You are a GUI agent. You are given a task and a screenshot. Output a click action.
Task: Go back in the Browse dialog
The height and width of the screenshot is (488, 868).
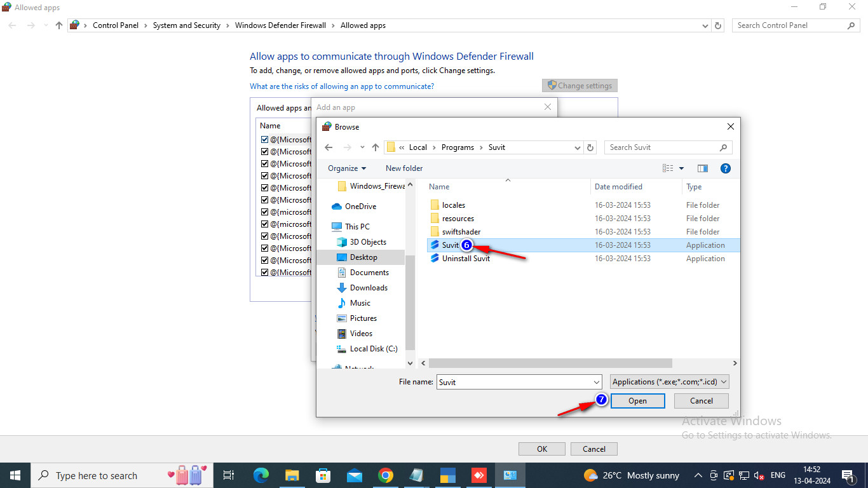[329, 147]
